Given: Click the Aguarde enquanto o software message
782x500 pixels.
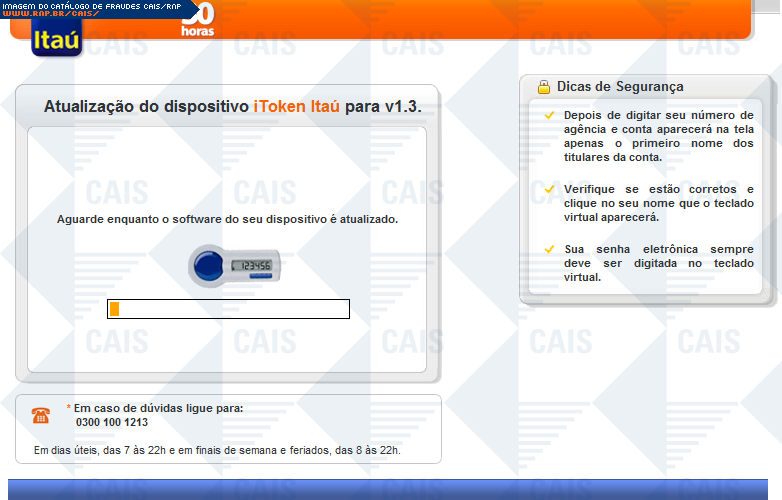Looking at the screenshot, I should [x=227, y=218].
